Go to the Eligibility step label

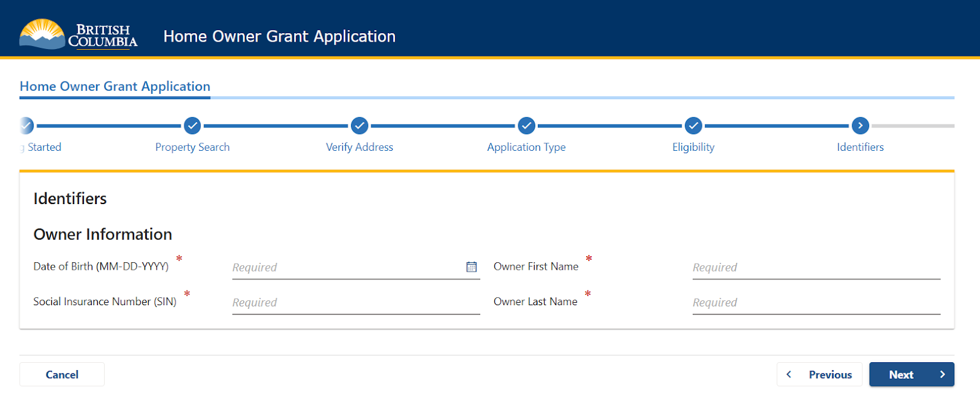point(693,147)
